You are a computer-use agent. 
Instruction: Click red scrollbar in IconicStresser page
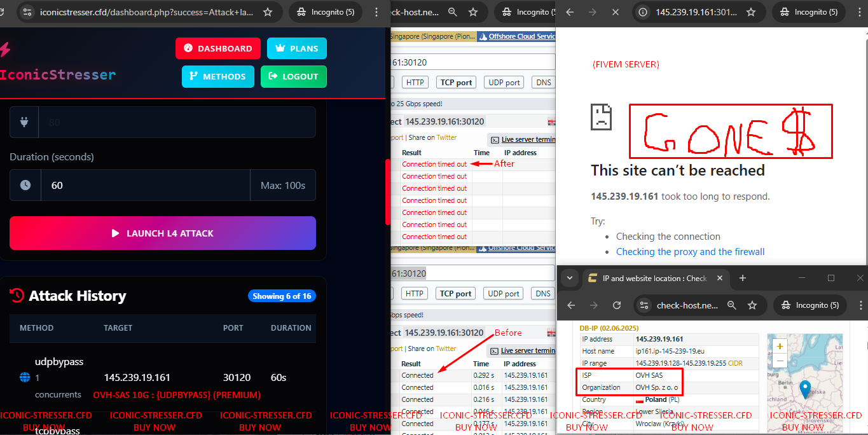point(387,191)
